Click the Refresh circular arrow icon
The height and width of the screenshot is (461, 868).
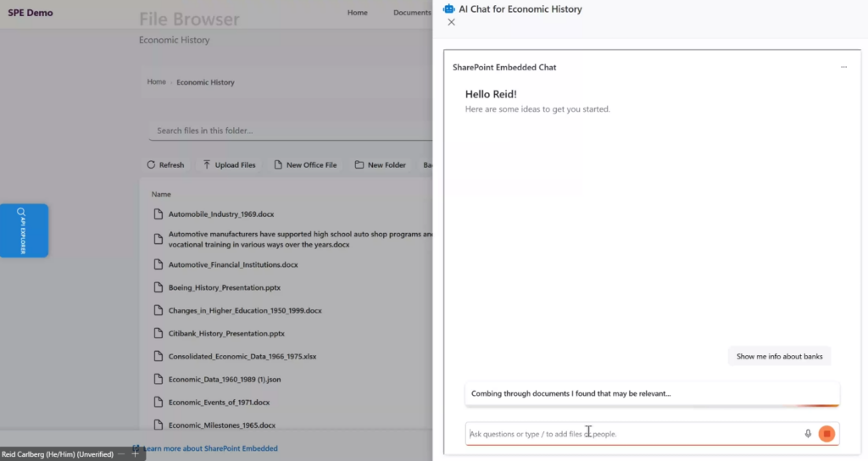[x=151, y=165]
